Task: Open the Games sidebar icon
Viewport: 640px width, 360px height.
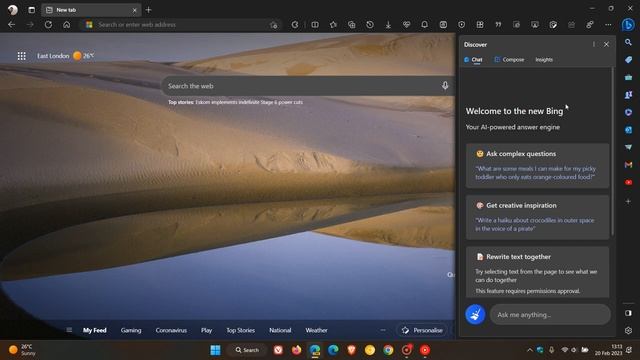Action: (629, 95)
